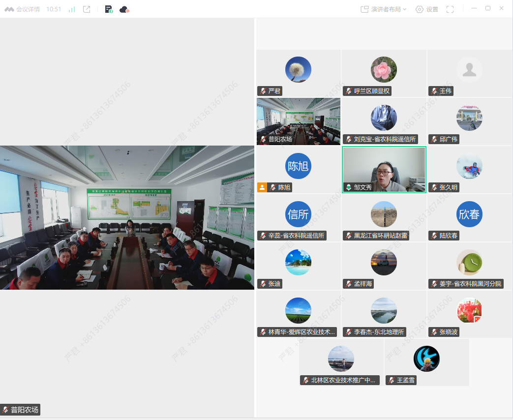Click 李春杰-东北地理所 name label
This screenshot has height=420, width=513.
coord(379,332)
